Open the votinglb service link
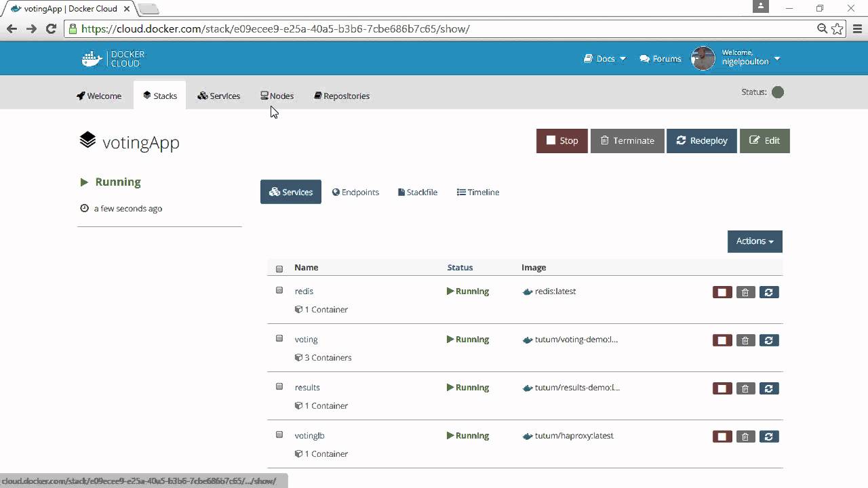This screenshot has height=488, width=868. tap(309, 436)
